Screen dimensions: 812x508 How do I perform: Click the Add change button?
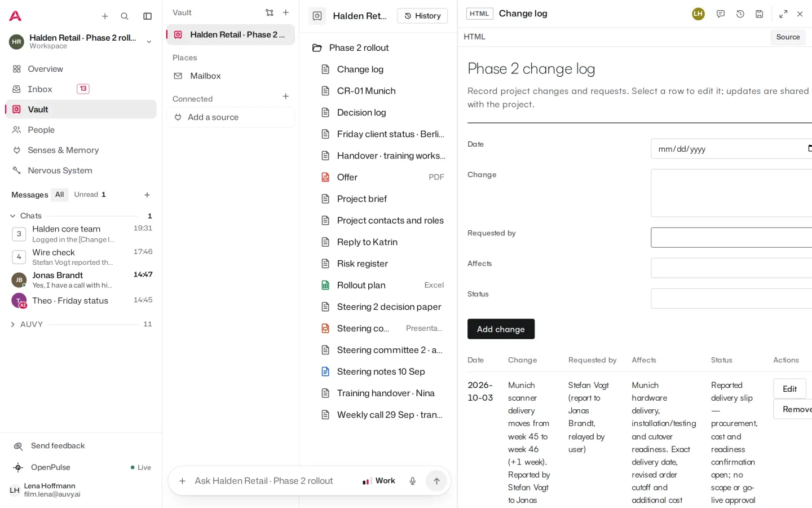pyautogui.click(x=501, y=329)
